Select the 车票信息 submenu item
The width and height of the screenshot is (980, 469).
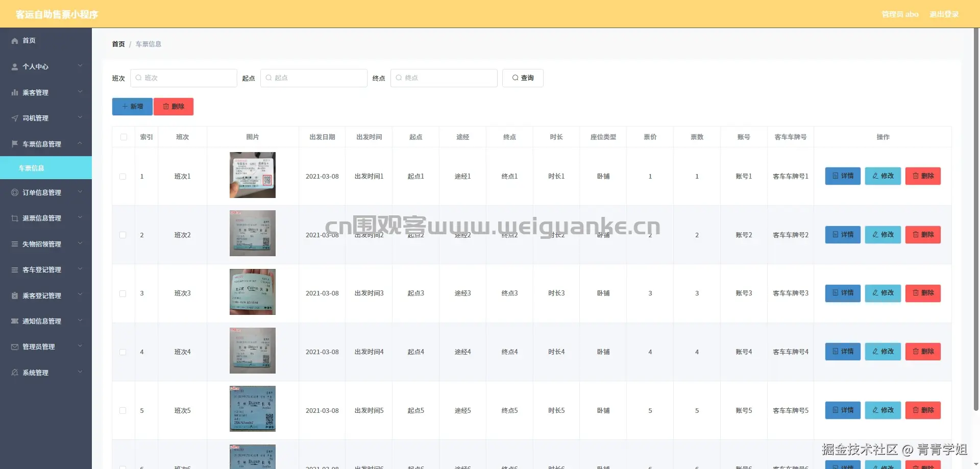click(x=46, y=168)
